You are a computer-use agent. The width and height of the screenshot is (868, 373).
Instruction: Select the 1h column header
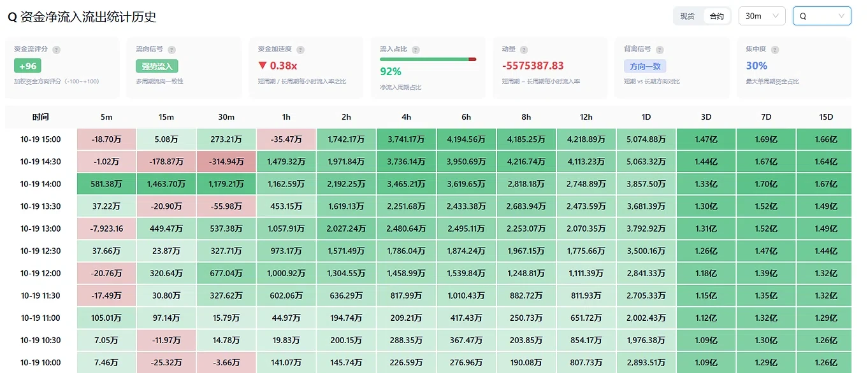(x=286, y=117)
